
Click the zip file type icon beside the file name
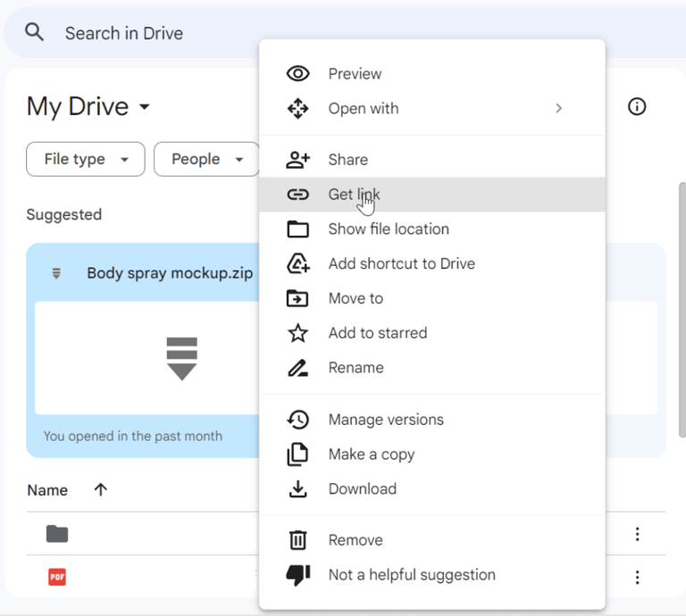click(x=56, y=273)
